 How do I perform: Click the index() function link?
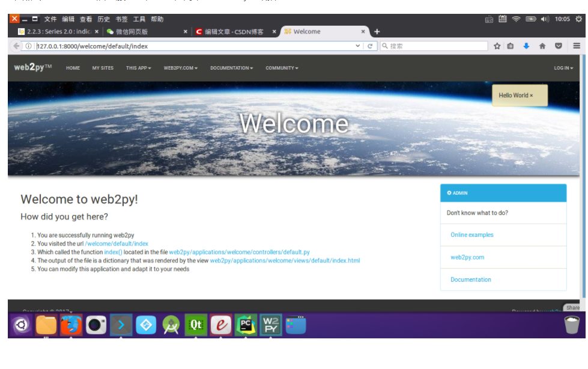coord(114,252)
